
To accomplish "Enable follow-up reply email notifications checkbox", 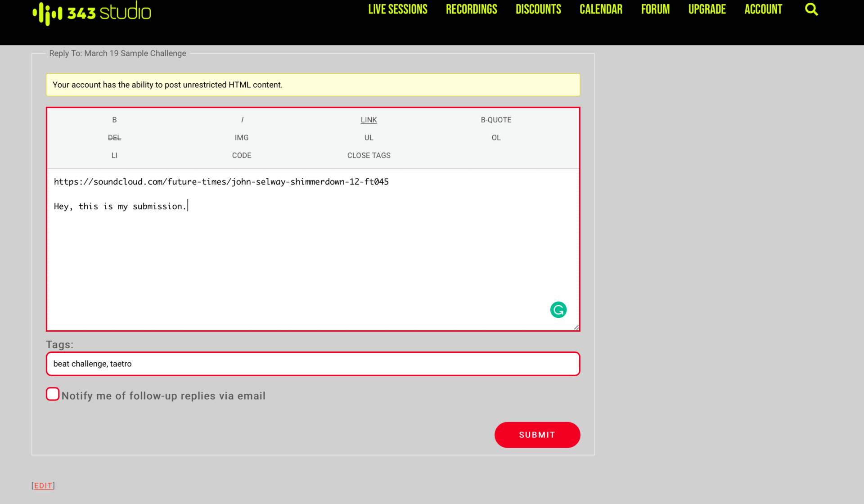I will coord(53,394).
